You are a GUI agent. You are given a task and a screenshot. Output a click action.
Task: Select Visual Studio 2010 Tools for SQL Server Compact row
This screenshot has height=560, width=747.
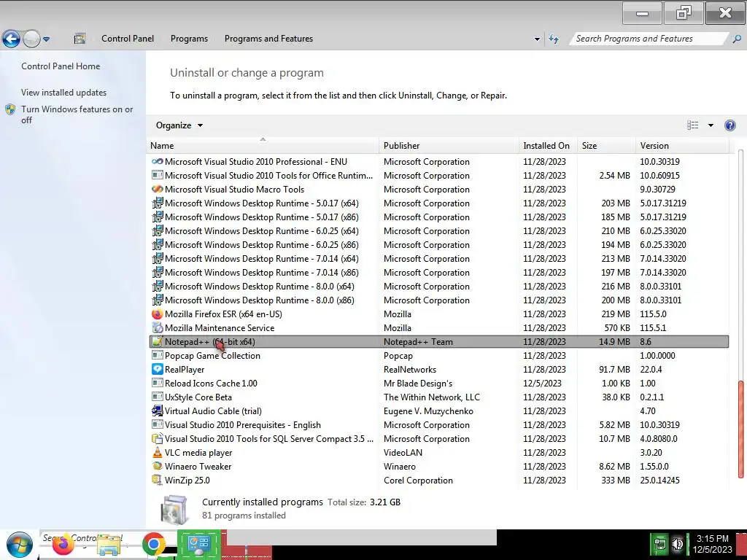(x=438, y=438)
